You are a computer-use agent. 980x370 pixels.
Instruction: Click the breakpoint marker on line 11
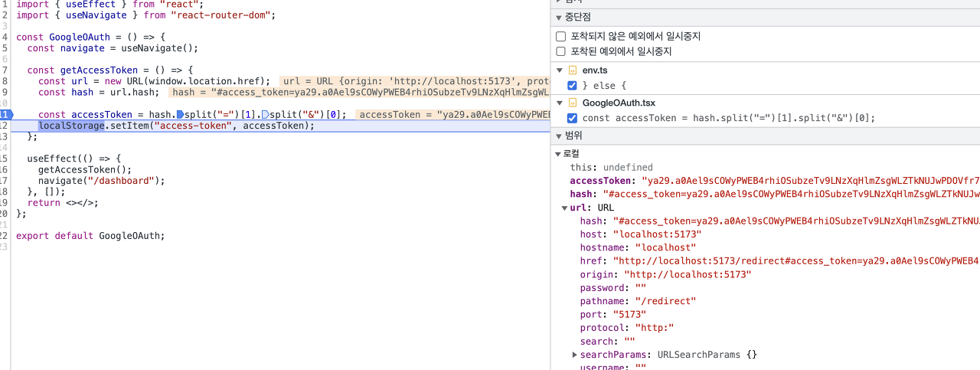pos(5,114)
